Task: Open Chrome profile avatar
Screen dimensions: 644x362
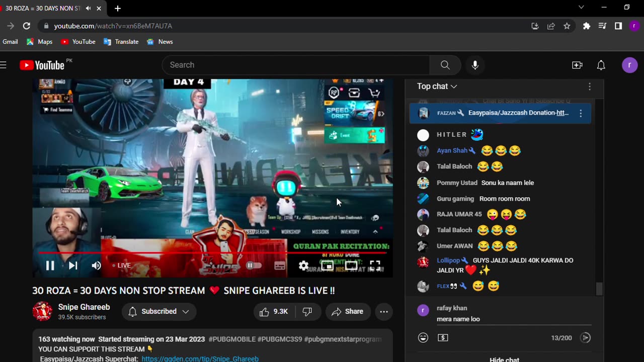Action: (x=634, y=26)
